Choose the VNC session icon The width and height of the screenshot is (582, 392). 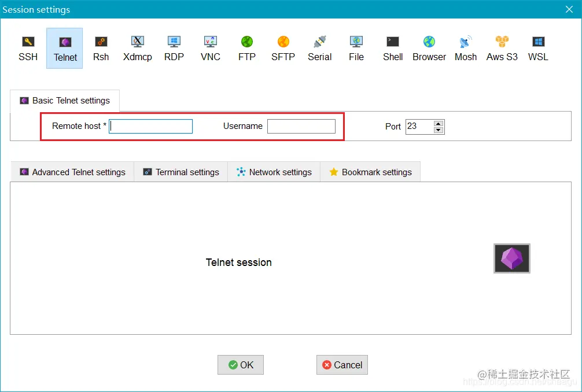[x=211, y=49]
